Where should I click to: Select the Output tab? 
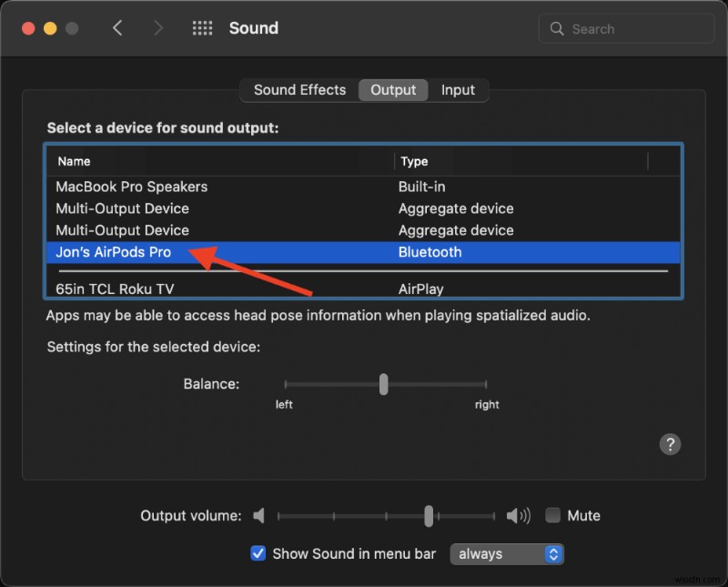393,89
